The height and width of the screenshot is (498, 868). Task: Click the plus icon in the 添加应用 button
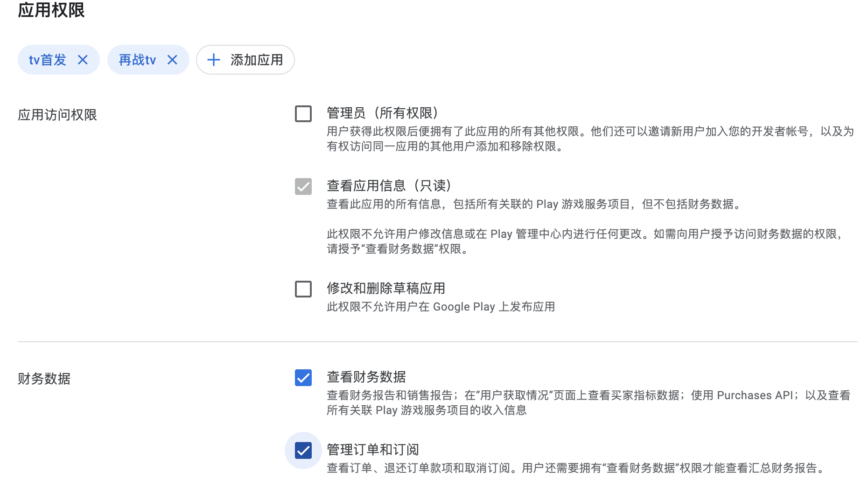pos(214,60)
